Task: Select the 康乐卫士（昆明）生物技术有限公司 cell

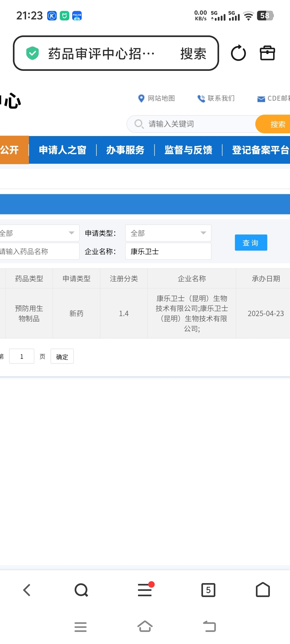Action: click(192, 313)
